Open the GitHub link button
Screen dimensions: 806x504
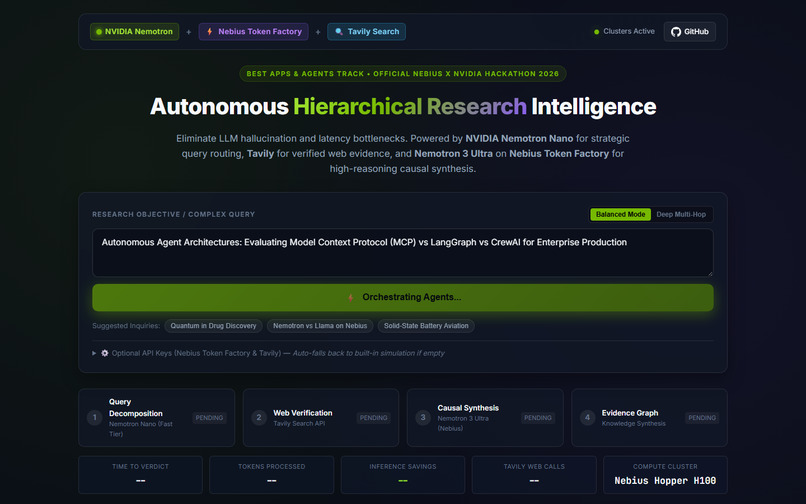pos(689,31)
